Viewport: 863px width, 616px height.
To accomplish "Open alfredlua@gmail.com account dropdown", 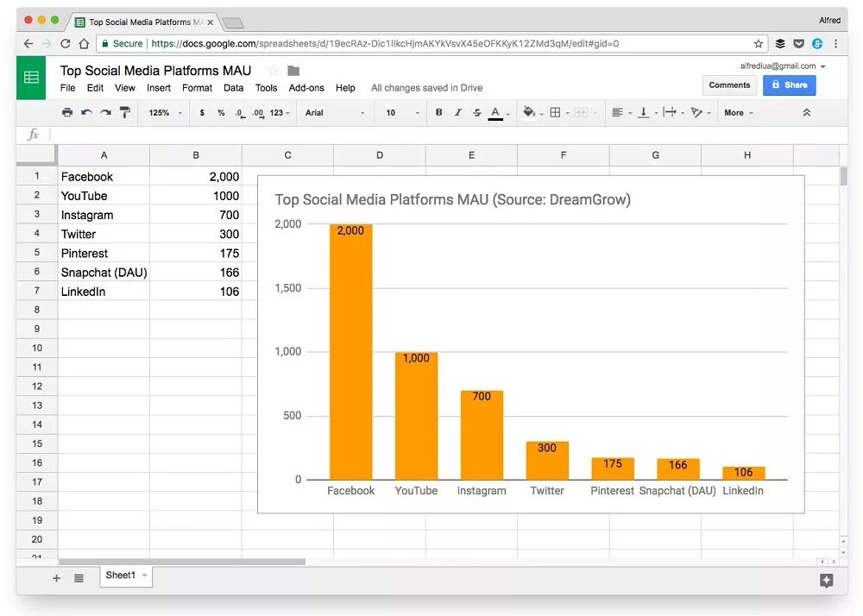I will [x=783, y=66].
